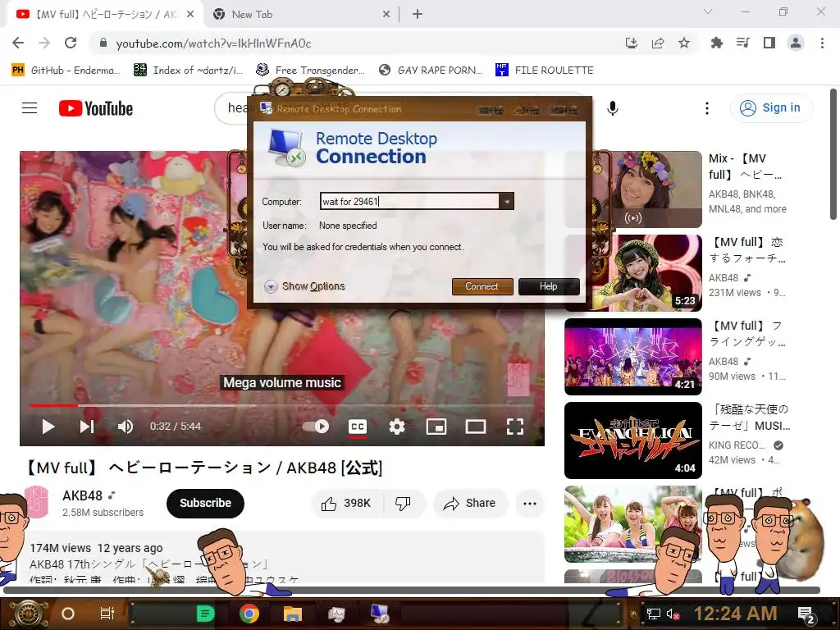This screenshot has width=840, height=630.
Task: Open the Index of ~dartz bookmark
Action: pos(188,71)
